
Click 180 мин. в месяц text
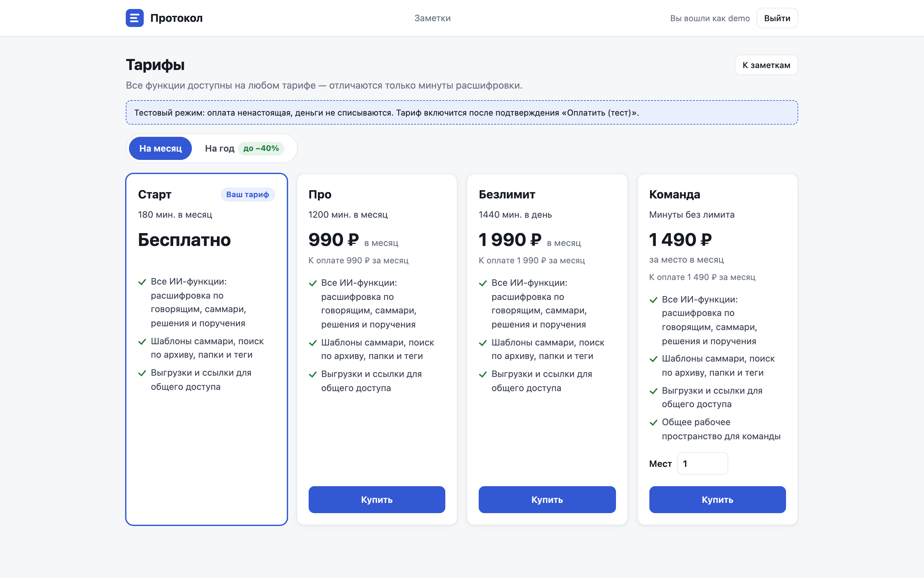(x=175, y=215)
